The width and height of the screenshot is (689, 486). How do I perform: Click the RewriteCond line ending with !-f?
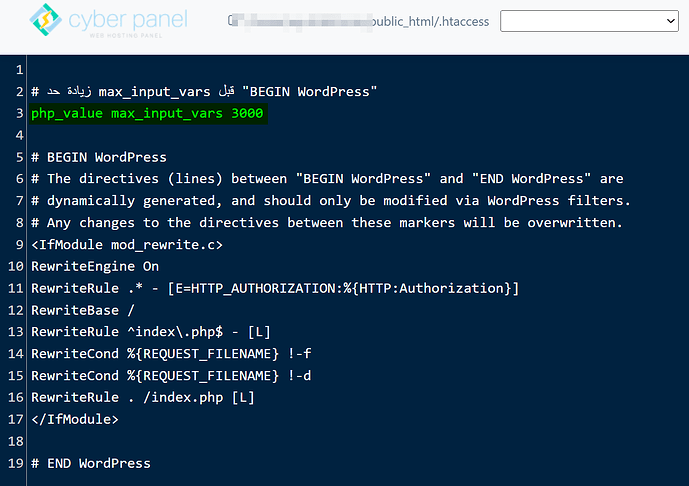click(x=167, y=354)
